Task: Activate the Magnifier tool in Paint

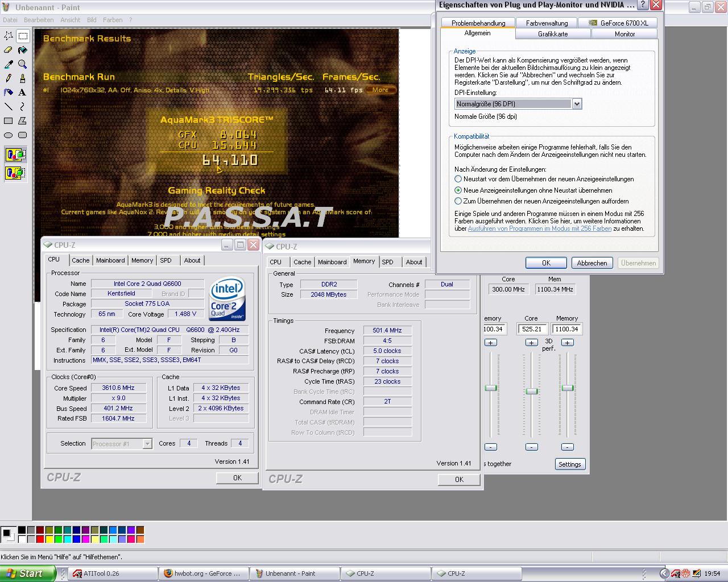Action: pyautogui.click(x=23, y=64)
